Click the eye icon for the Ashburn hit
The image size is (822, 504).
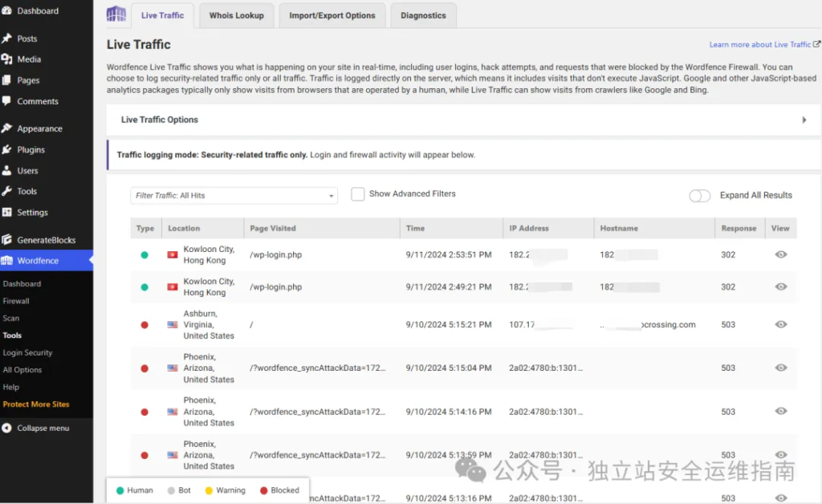(780, 324)
